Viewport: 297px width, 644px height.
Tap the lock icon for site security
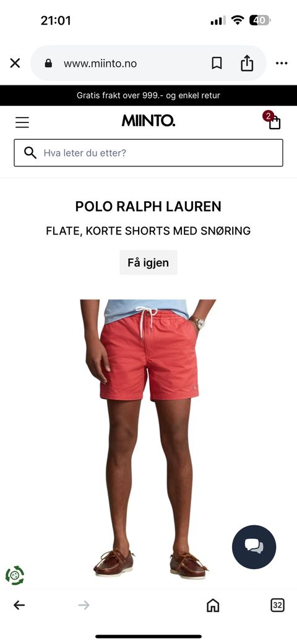48,63
